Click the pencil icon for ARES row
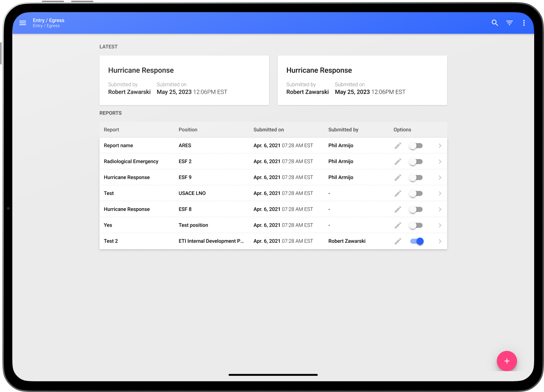This screenshot has height=392, width=544. (398, 146)
